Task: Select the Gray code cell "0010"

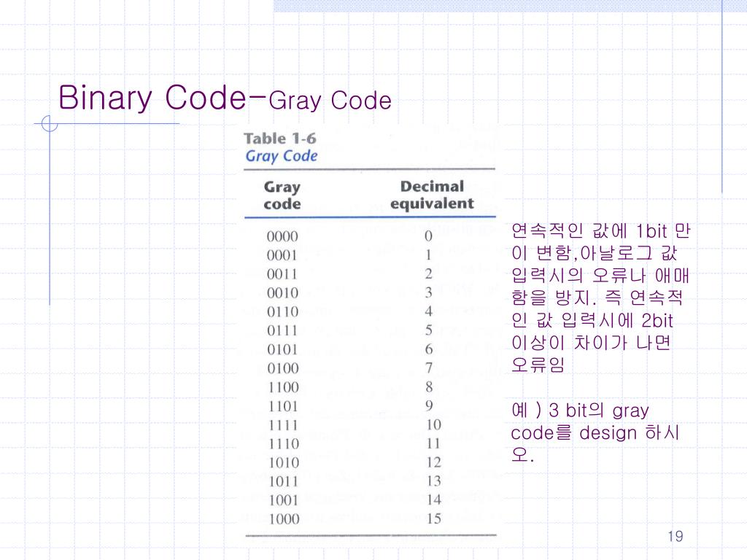Action: [282, 293]
